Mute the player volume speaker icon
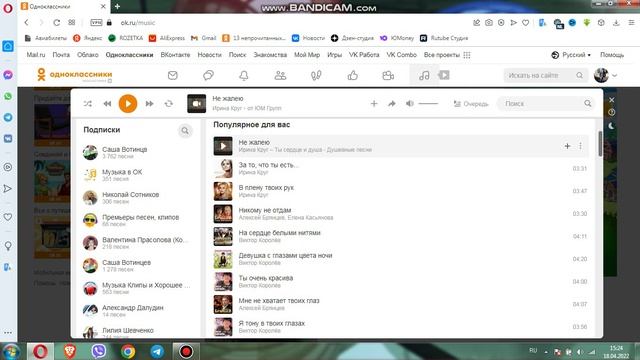Image resolution: width=640 pixels, height=360 pixels. coord(410,104)
